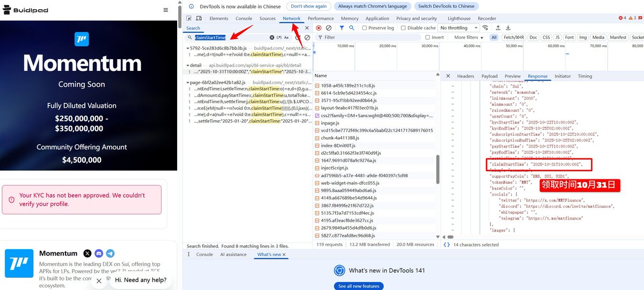Screen dimensions: 644x290
Task: Open Momentum's X (Twitter) profile icon
Action: (x=87, y=253)
